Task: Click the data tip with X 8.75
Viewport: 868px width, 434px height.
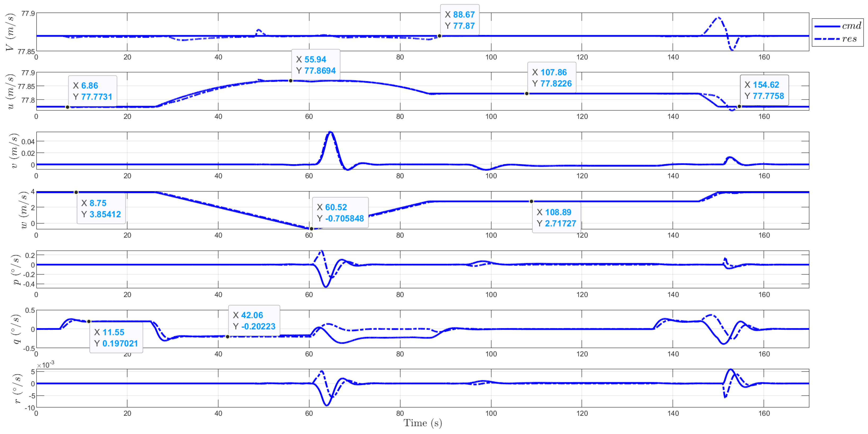Action: point(101,209)
